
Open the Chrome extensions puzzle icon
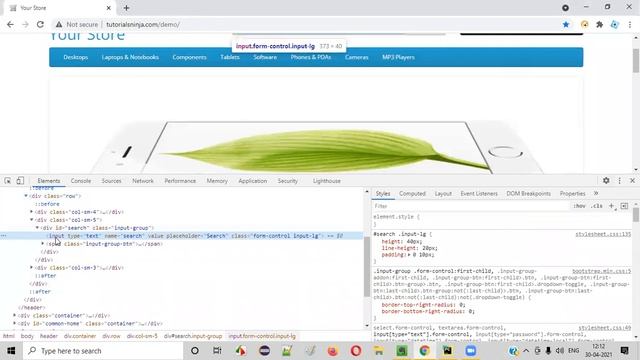[x=599, y=24]
